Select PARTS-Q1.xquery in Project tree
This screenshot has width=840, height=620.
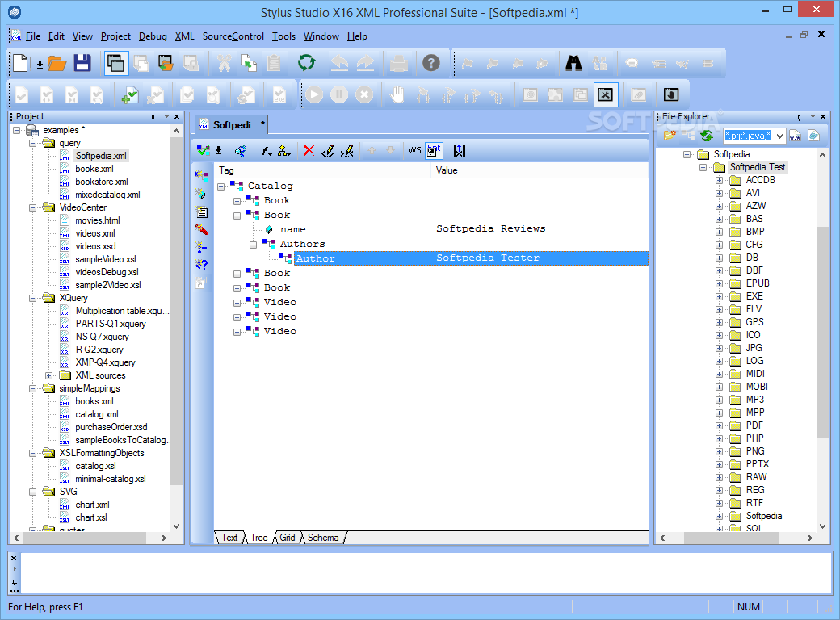point(111,324)
